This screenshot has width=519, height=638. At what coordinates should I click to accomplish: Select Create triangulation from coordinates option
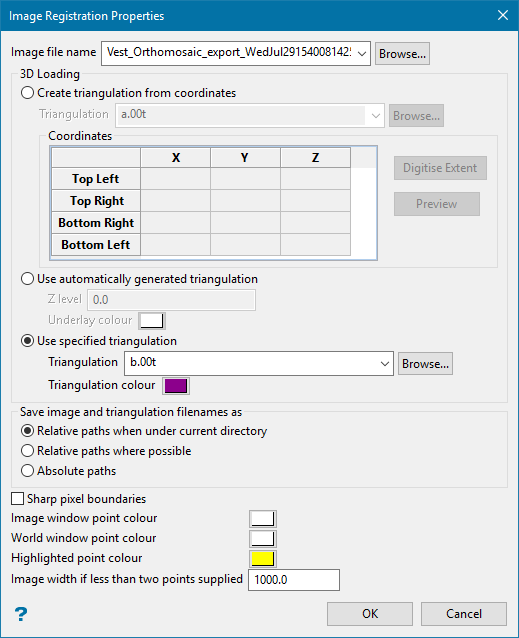[27, 93]
